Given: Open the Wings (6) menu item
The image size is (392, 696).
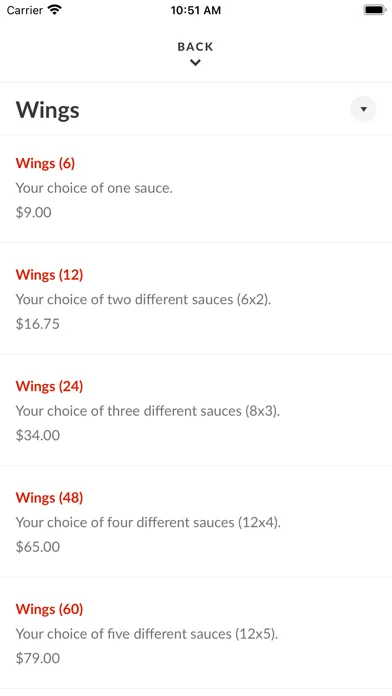Looking at the screenshot, I should [196, 188].
